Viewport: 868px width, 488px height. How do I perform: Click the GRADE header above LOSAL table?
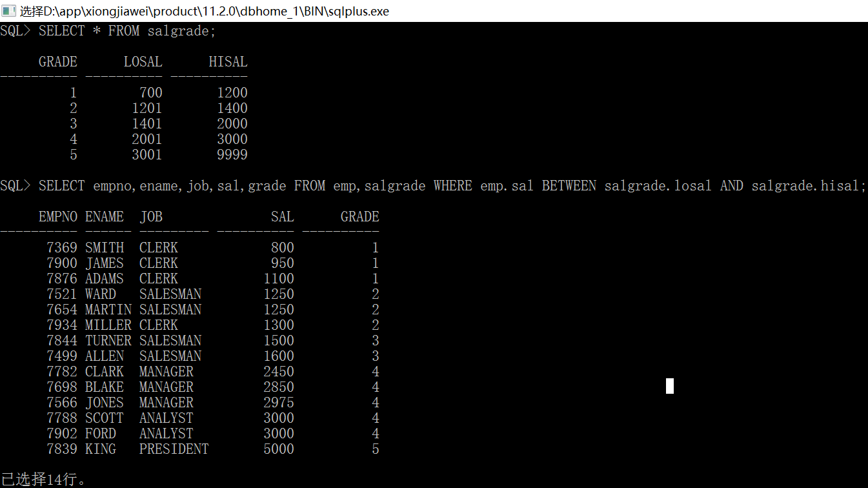57,62
